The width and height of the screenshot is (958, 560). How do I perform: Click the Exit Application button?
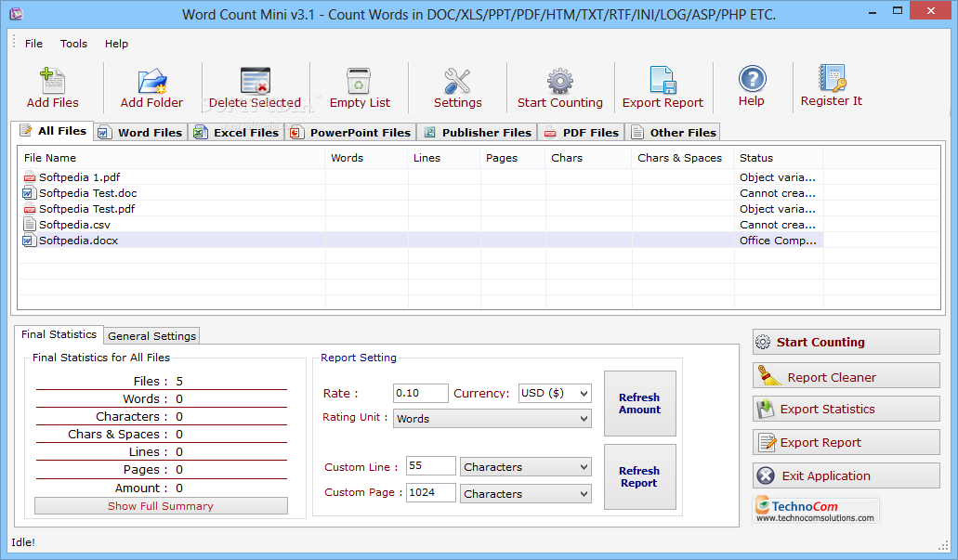(846, 475)
